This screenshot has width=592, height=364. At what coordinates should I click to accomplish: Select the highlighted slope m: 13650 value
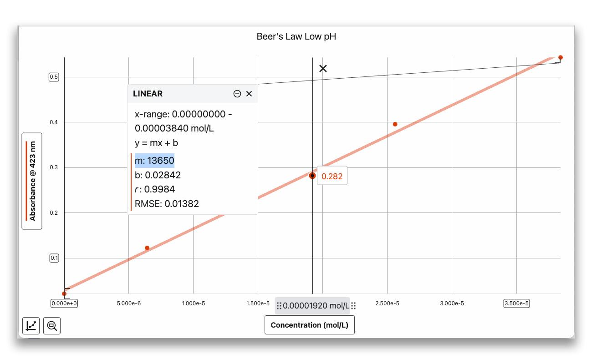coord(154,161)
